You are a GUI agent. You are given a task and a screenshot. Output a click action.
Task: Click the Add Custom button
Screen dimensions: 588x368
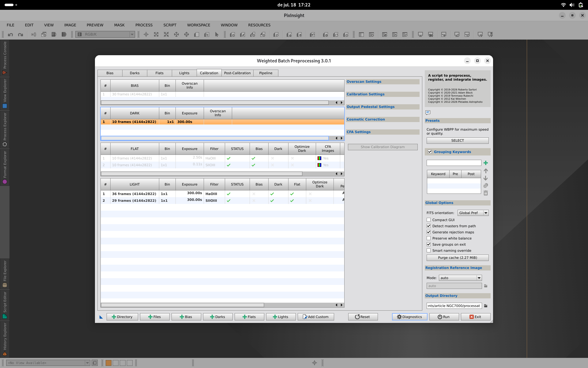click(316, 317)
